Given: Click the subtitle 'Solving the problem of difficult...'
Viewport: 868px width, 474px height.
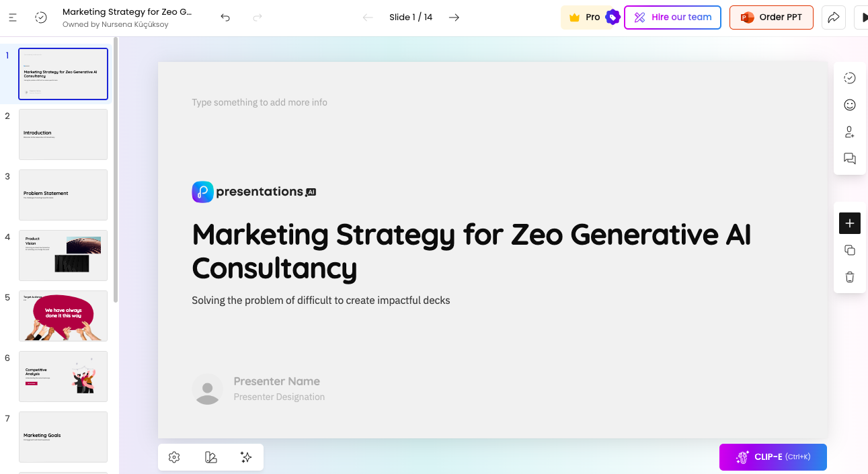Looking at the screenshot, I should (x=321, y=301).
